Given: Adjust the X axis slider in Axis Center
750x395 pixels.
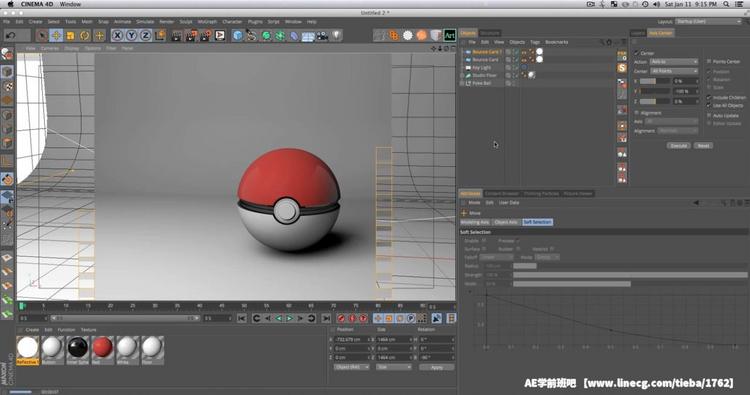Looking at the screenshot, I should tap(655, 81).
